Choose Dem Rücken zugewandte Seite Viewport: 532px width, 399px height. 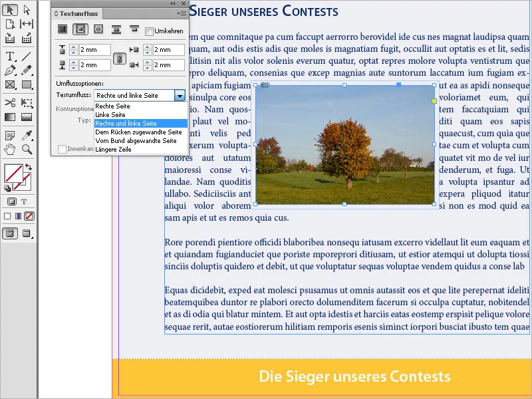(x=141, y=132)
